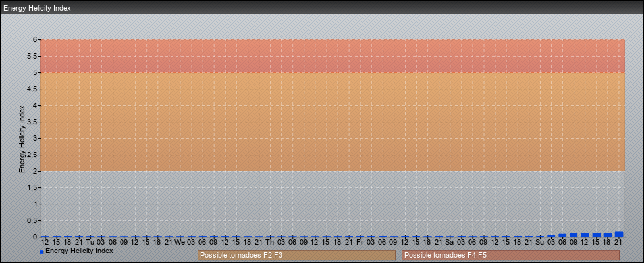Click the 'Energy Helicity Index' legend label
Image resolution: width=644 pixels, height=263 pixels.
click(79, 251)
